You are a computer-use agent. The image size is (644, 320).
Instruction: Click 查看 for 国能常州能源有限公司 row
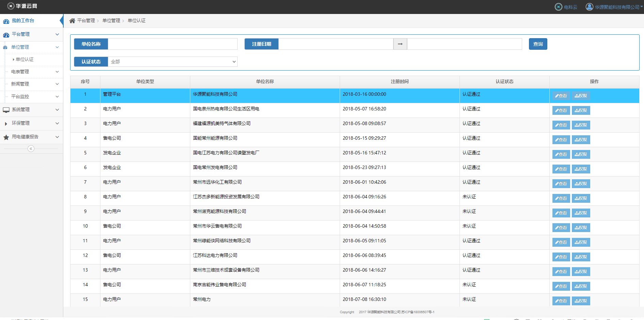[561, 140]
